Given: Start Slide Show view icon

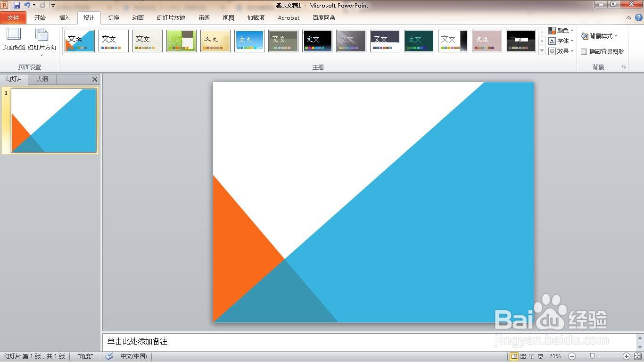Looking at the screenshot, I should [541, 356].
